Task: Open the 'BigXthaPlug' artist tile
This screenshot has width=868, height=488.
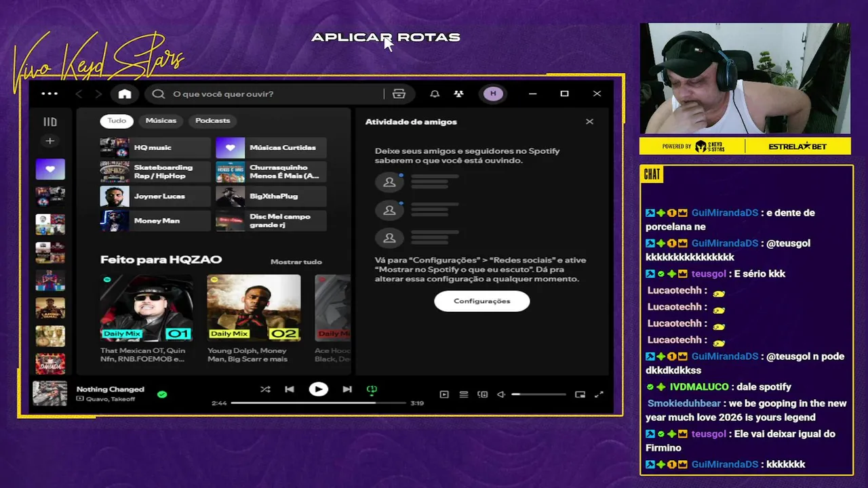Action: (271, 197)
